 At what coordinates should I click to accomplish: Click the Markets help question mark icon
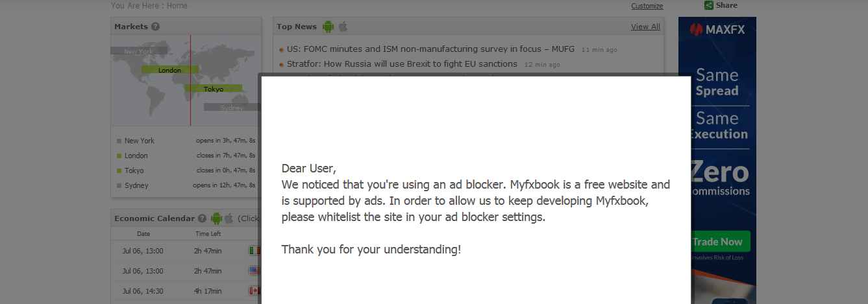(x=155, y=27)
